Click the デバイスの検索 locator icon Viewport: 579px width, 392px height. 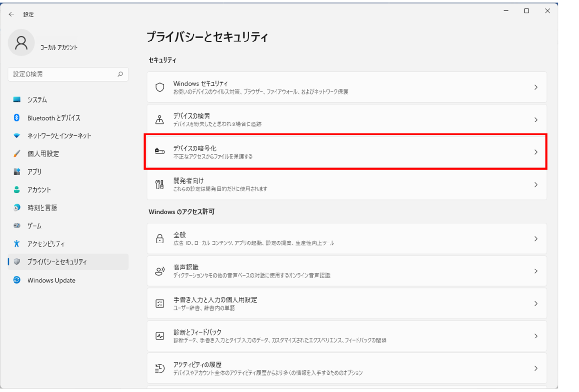click(160, 120)
